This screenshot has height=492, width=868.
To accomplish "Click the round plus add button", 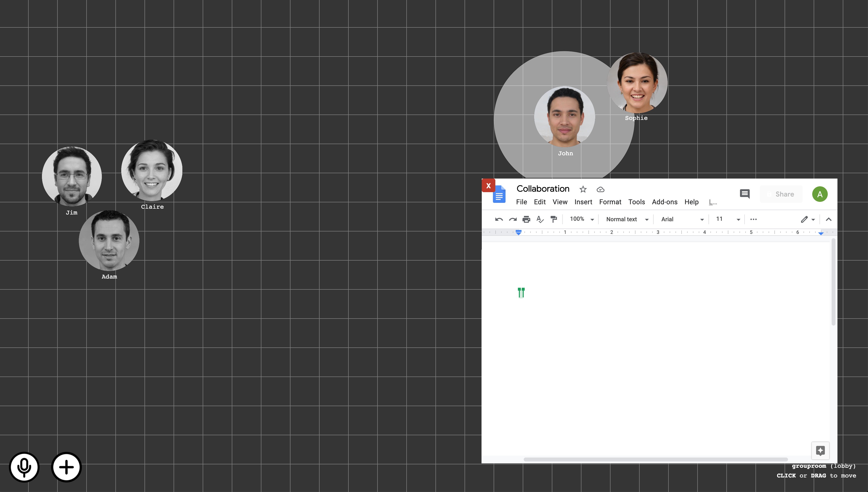I will coord(66,467).
